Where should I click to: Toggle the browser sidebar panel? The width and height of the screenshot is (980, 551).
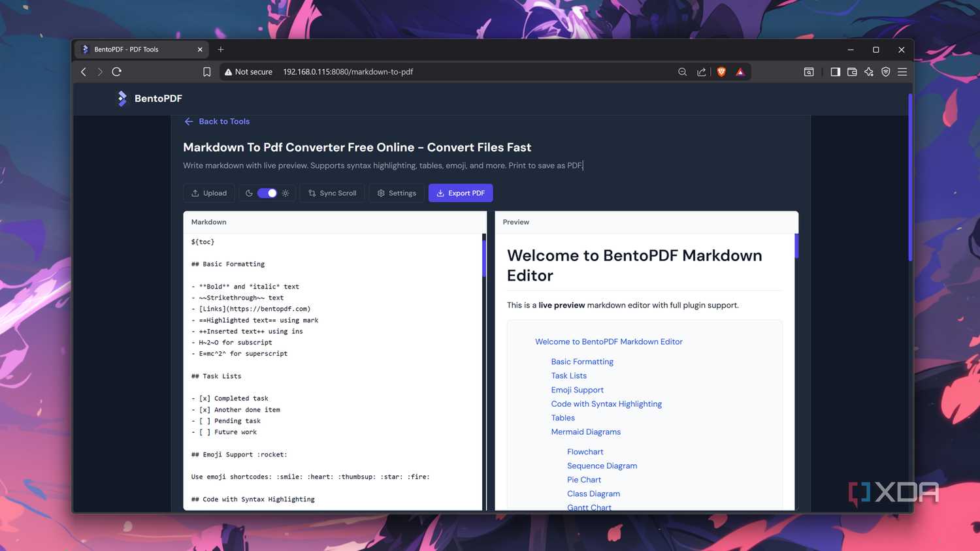pyautogui.click(x=835, y=72)
